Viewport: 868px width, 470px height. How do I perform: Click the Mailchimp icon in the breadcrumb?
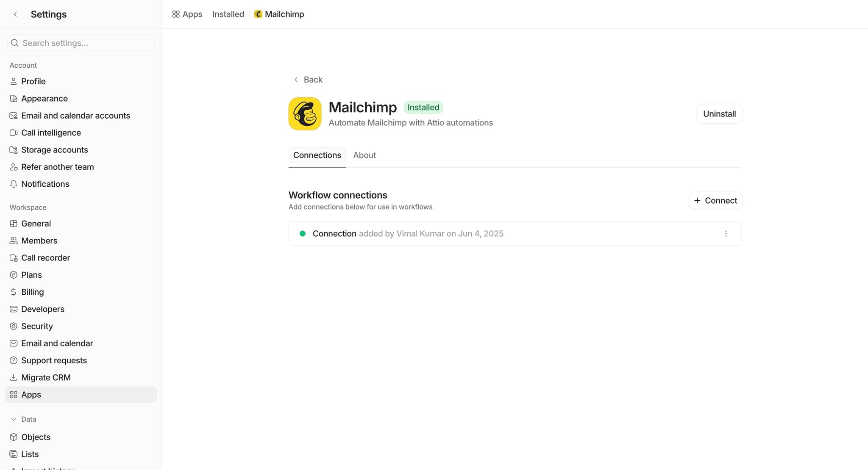[x=258, y=14]
